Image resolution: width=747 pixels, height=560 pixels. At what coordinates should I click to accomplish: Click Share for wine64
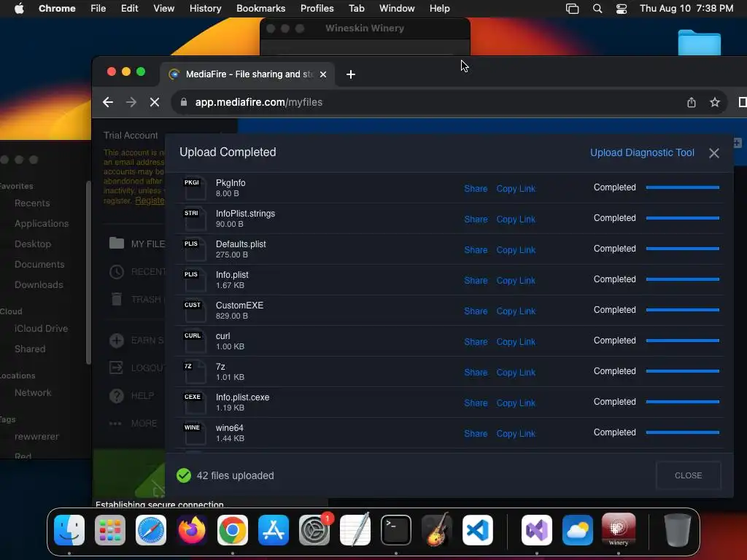(476, 434)
